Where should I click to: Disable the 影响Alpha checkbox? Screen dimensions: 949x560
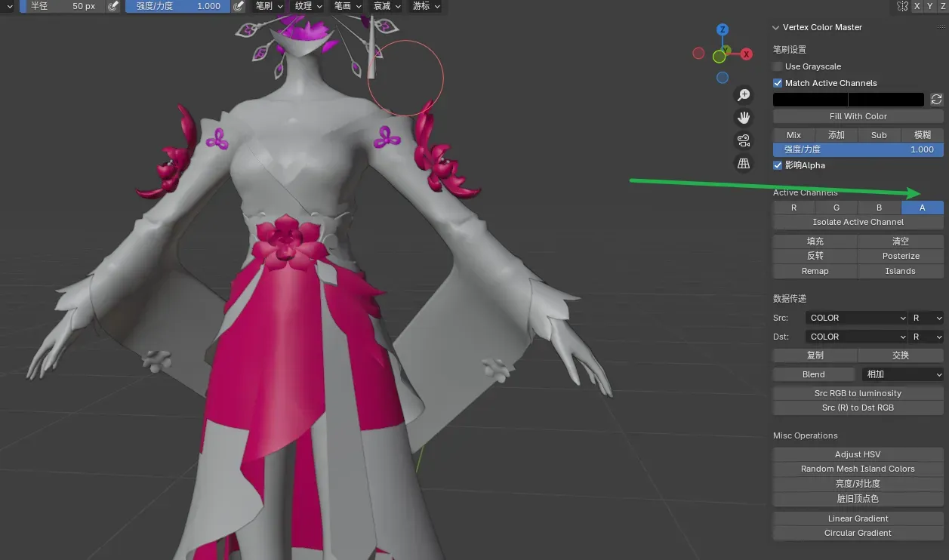pyautogui.click(x=778, y=165)
